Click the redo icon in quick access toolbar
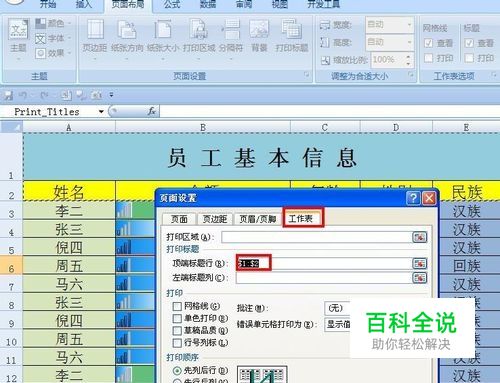The height and width of the screenshot is (383, 500). tap(44, 96)
